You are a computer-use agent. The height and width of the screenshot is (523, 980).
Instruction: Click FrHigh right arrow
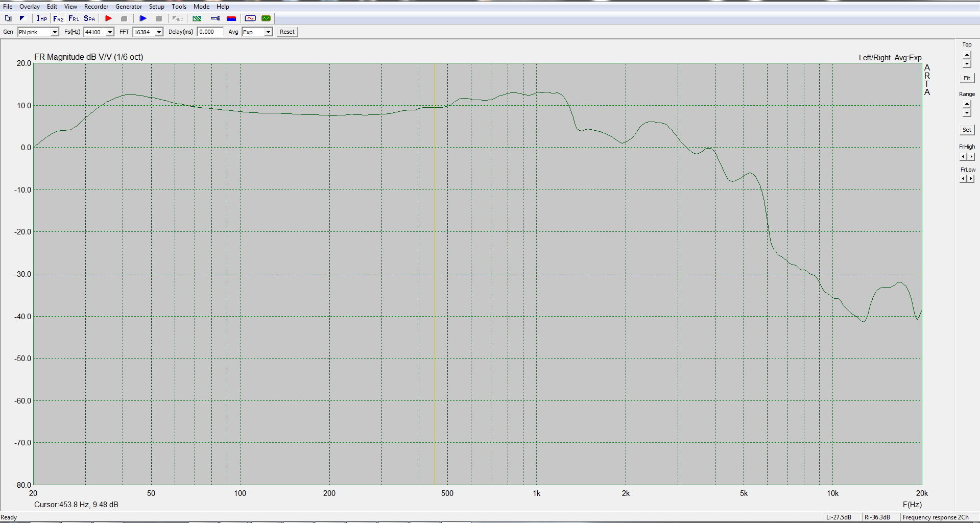coord(971,157)
